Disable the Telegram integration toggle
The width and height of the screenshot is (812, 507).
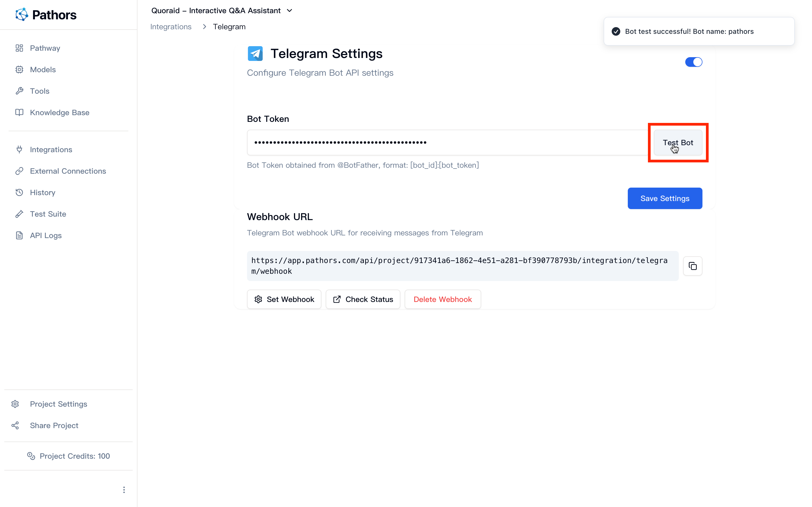(x=694, y=62)
